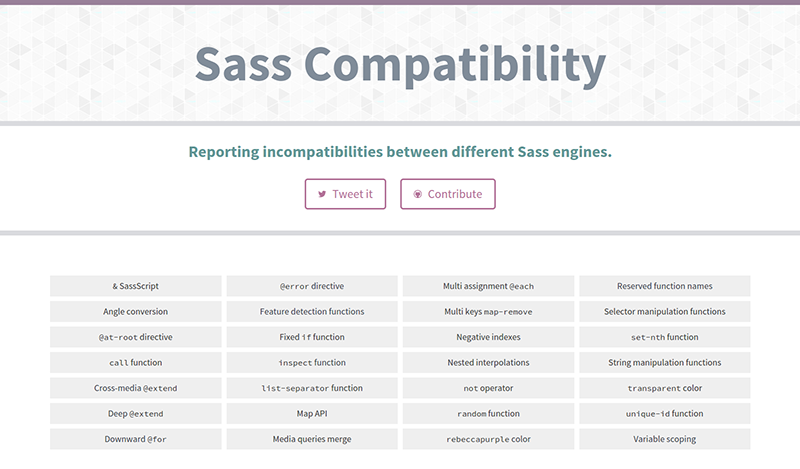Select the rebeccapurple color link

(489, 439)
